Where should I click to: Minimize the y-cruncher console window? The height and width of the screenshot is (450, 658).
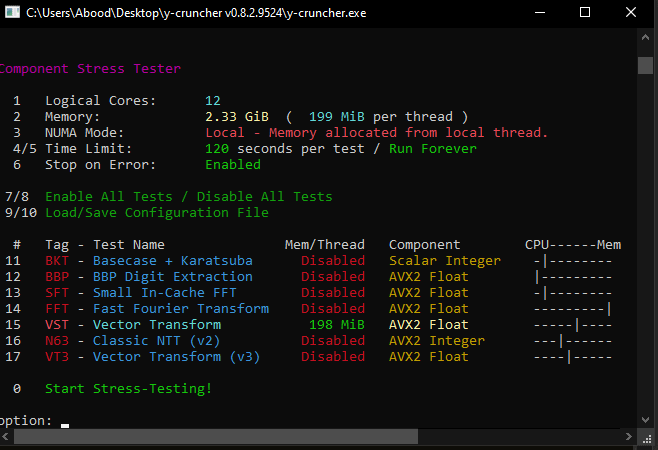pyautogui.click(x=540, y=12)
